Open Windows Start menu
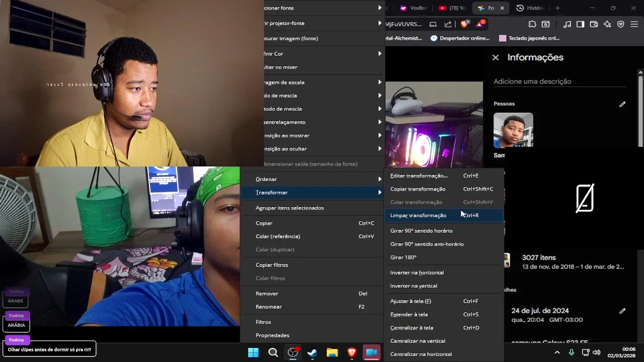This screenshot has width=644, height=362. click(x=253, y=352)
